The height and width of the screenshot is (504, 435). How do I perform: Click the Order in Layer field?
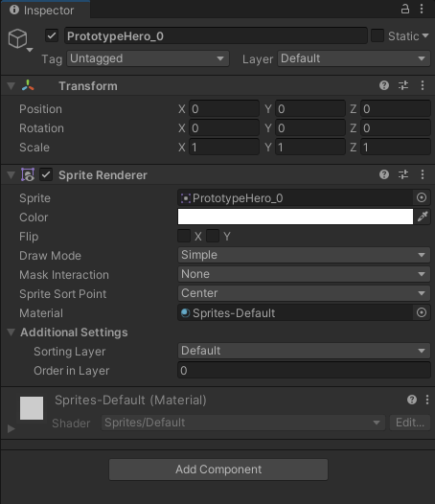click(x=304, y=370)
